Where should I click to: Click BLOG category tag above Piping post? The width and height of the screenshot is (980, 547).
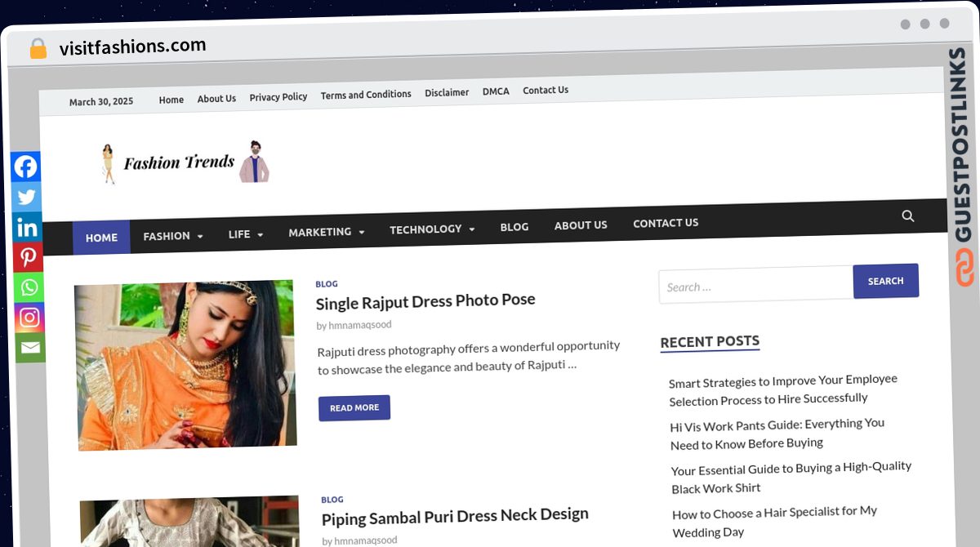332,500
